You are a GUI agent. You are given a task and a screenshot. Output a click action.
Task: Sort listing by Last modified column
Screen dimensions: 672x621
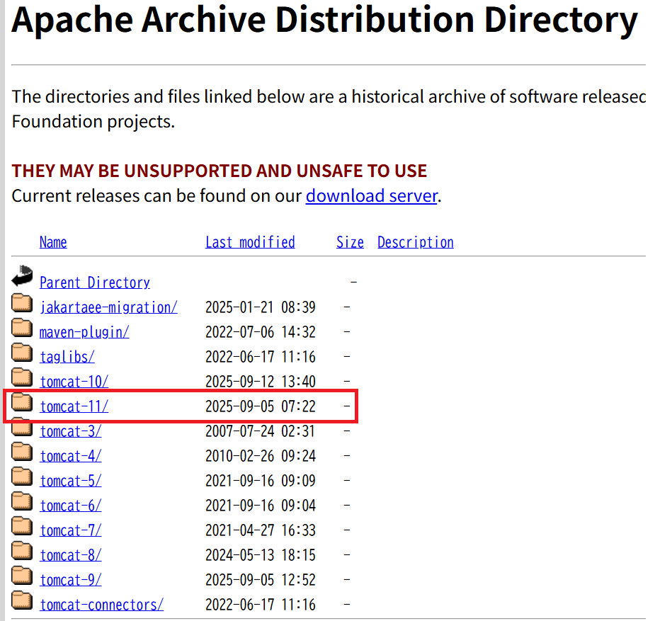(x=250, y=242)
